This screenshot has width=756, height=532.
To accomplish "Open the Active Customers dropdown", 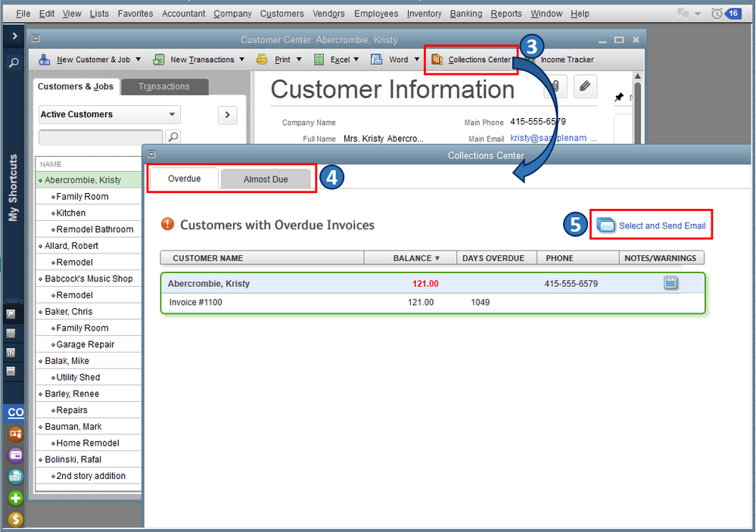I will tap(110, 115).
